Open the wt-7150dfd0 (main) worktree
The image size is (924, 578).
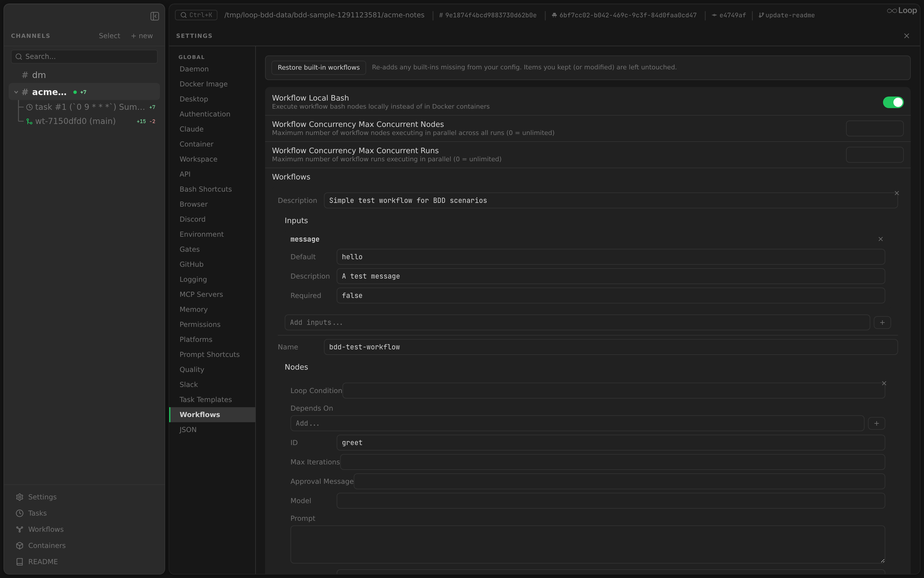click(90, 121)
